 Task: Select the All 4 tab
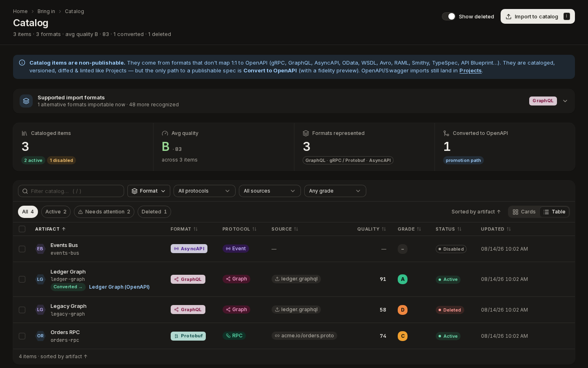[x=28, y=212]
